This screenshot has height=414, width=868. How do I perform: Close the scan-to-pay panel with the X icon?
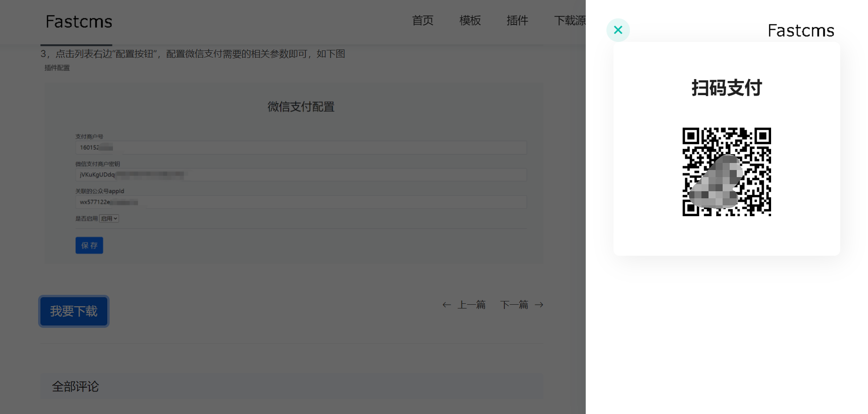click(x=618, y=30)
